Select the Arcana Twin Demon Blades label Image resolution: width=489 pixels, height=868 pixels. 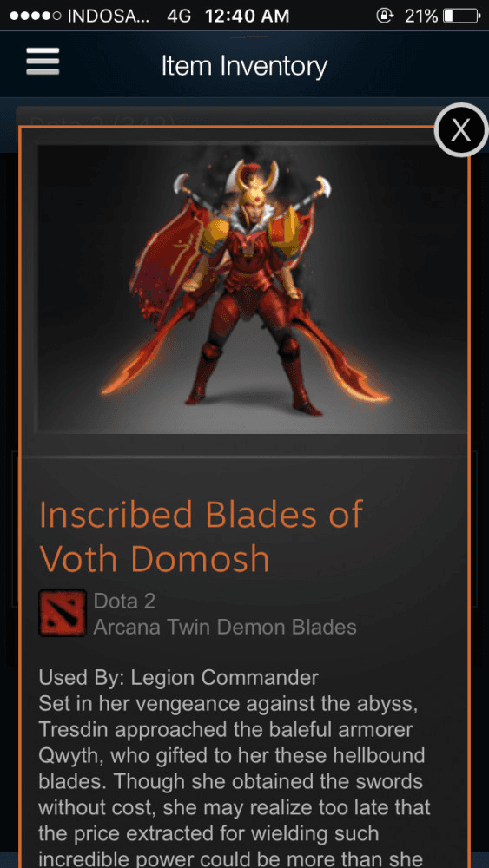point(225,628)
